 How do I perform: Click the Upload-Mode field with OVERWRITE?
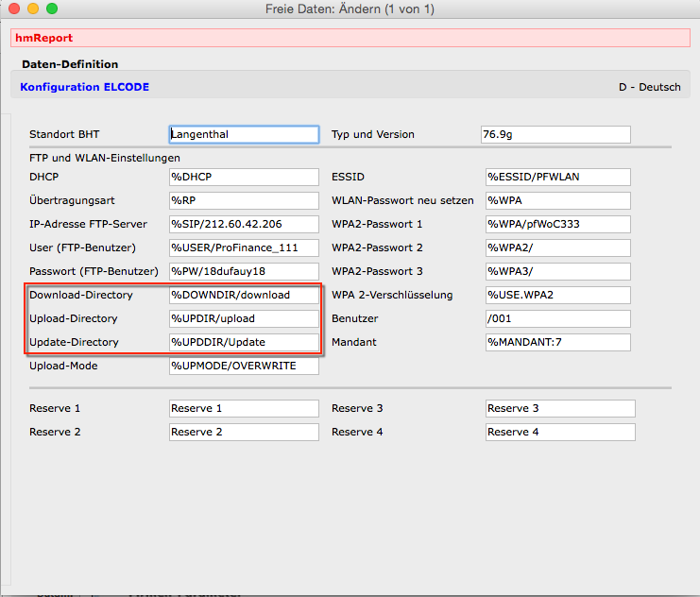244,366
